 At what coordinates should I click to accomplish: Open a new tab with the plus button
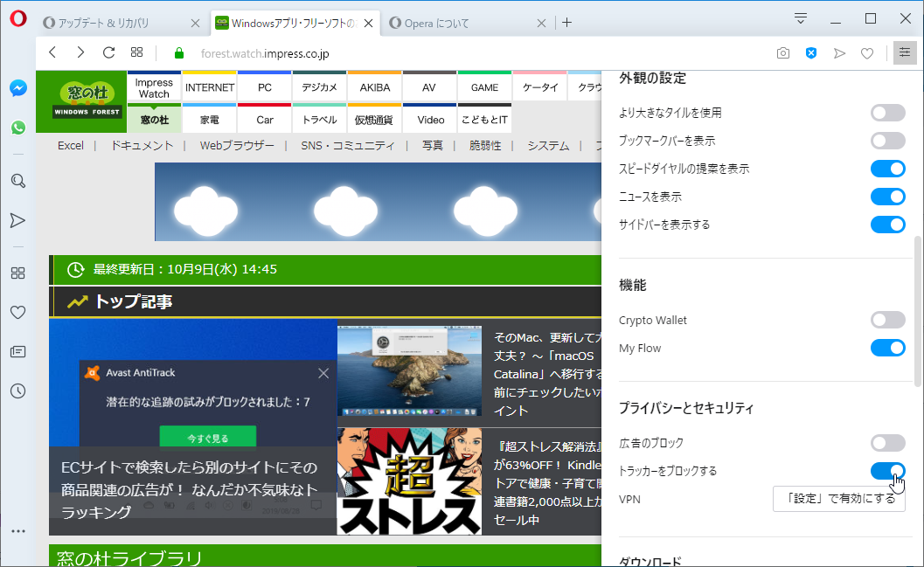click(x=566, y=23)
